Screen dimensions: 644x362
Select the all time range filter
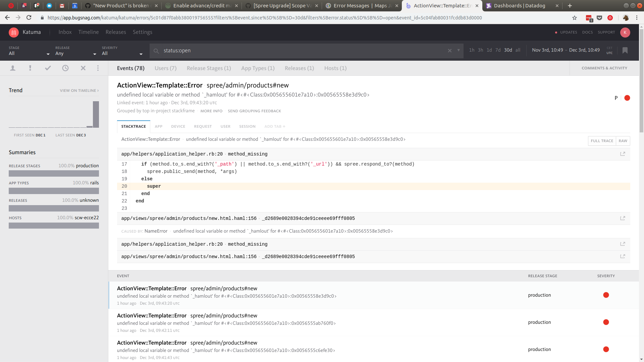pos(518,50)
